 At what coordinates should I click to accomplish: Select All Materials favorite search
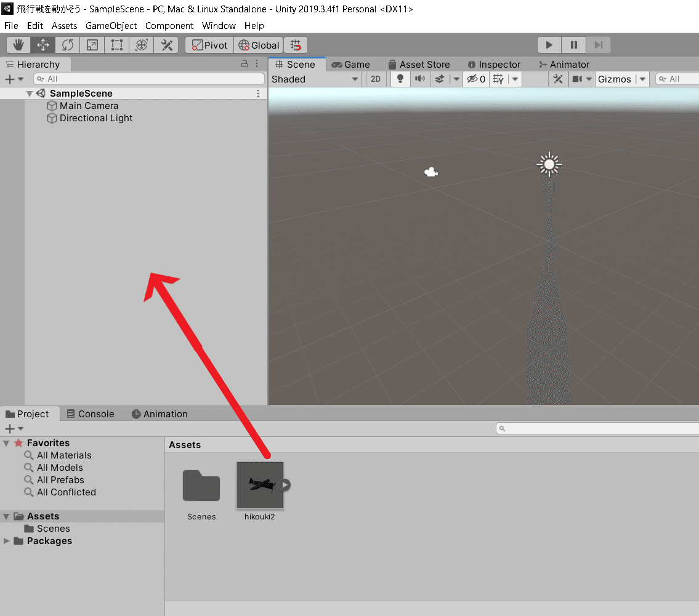pyautogui.click(x=58, y=455)
